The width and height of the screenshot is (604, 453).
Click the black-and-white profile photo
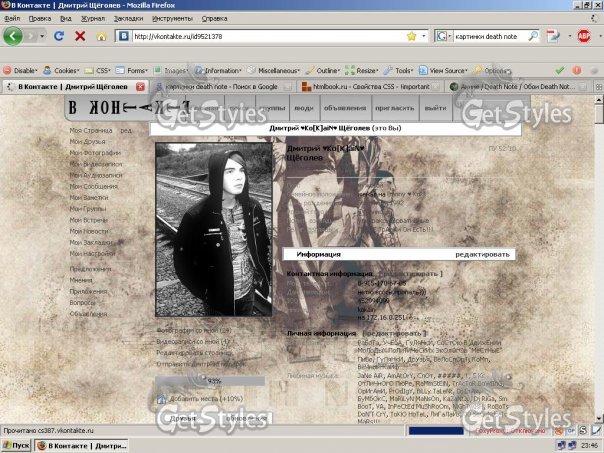tap(214, 230)
